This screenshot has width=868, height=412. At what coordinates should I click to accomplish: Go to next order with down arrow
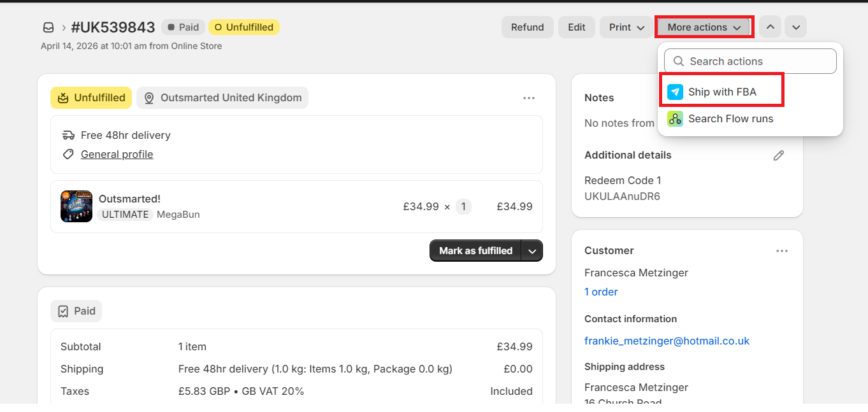click(x=795, y=27)
